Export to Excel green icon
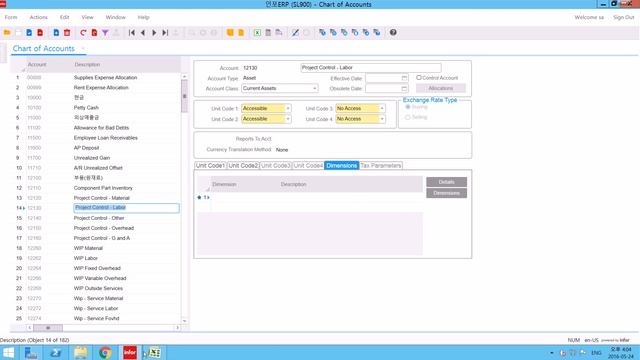Image resolution: width=640 pixels, height=360 pixels. click(x=257, y=33)
